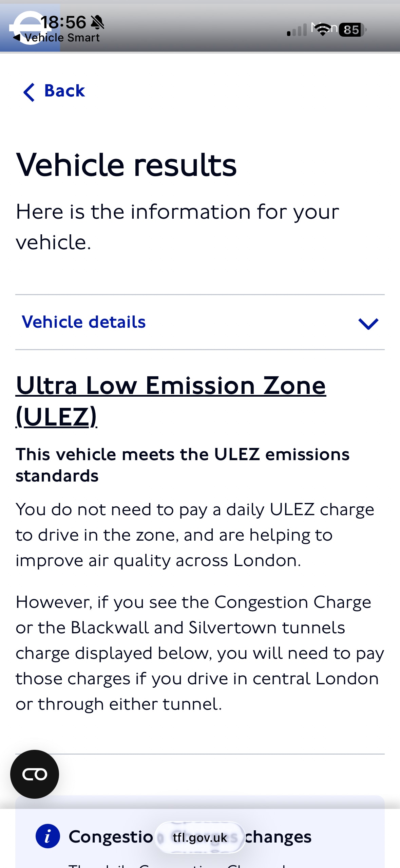Open the black floating round button

(35, 774)
